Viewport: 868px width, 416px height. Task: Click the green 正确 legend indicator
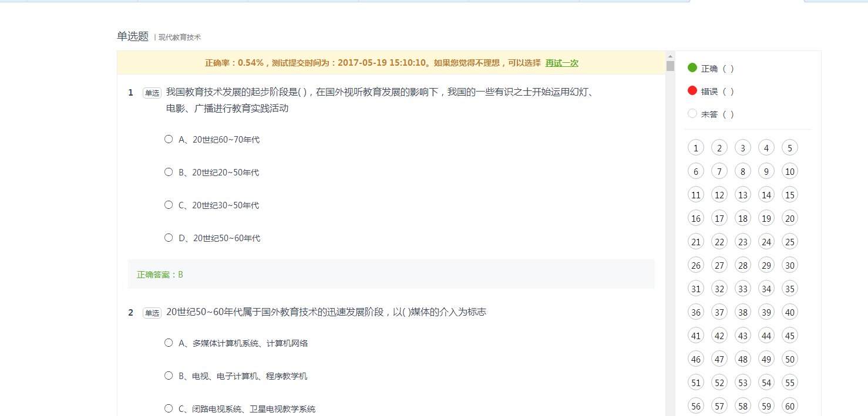[x=692, y=68]
